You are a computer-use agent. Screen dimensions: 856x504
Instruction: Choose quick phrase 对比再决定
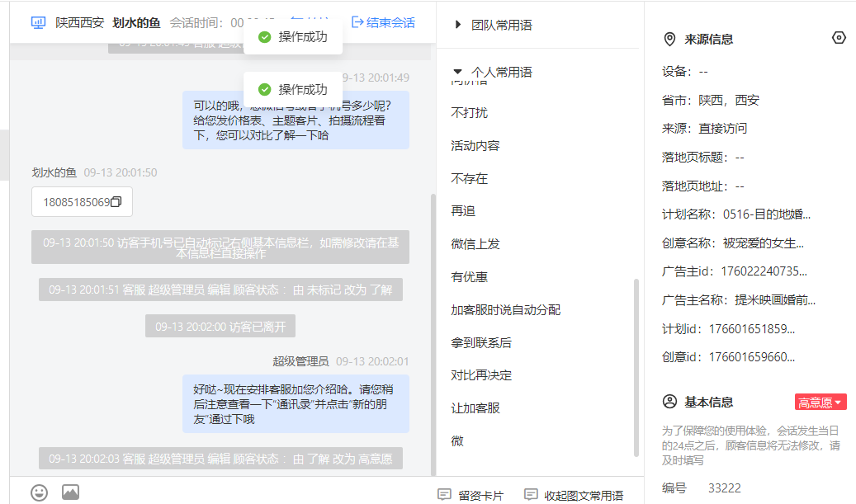pos(481,375)
